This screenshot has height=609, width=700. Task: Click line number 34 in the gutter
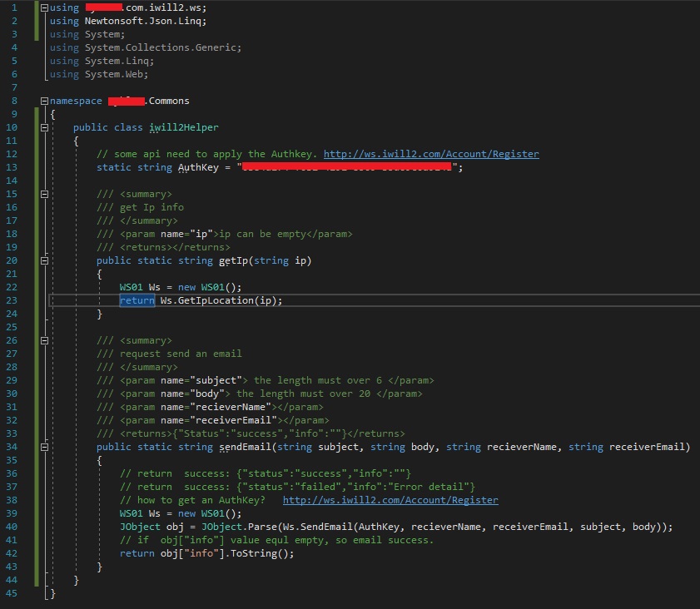[12, 447]
